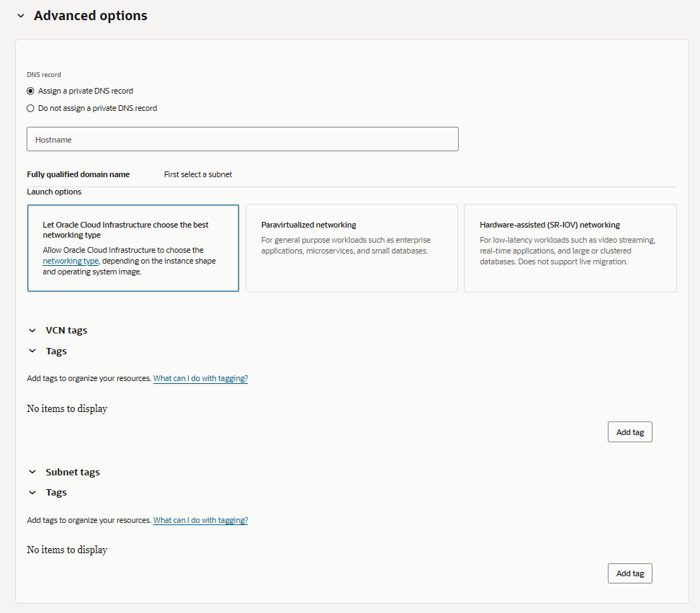Choose the Paravirtualized networking launch option
Image resolution: width=700 pixels, height=613 pixels.
[351, 249]
